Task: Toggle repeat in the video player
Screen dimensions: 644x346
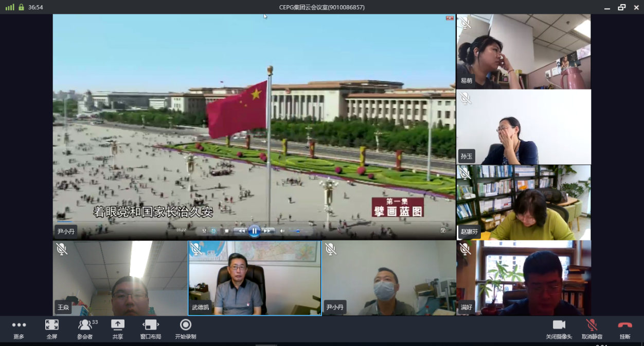Action: pyautogui.click(x=213, y=231)
